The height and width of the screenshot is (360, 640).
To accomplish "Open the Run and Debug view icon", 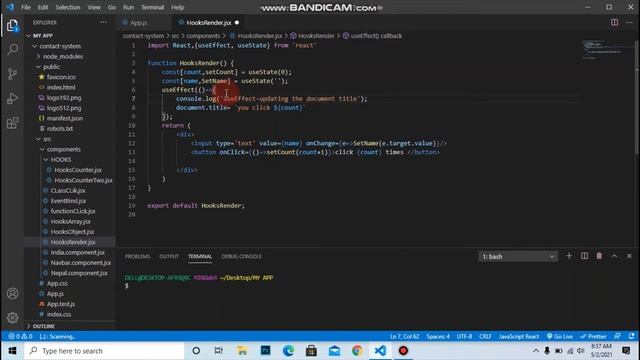I will [12, 98].
